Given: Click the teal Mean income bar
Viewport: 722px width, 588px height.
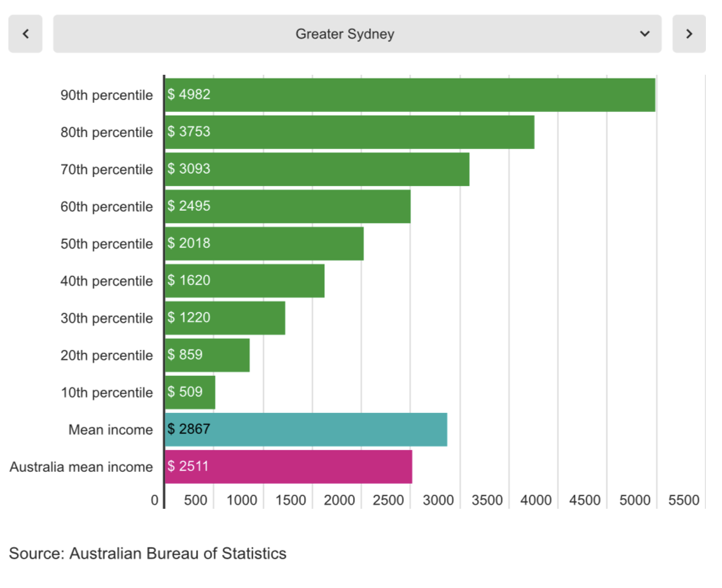Looking at the screenshot, I should (x=306, y=429).
